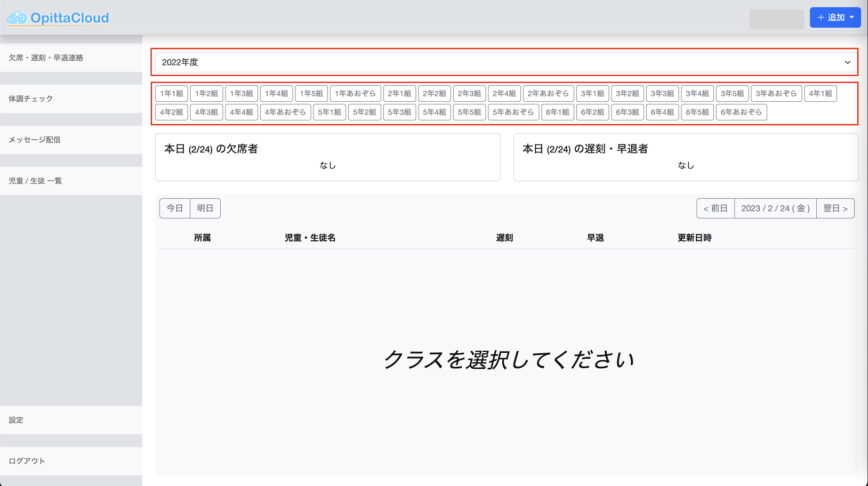Select class 6年2組
The width and height of the screenshot is (868, 486).
coord(592,112)
